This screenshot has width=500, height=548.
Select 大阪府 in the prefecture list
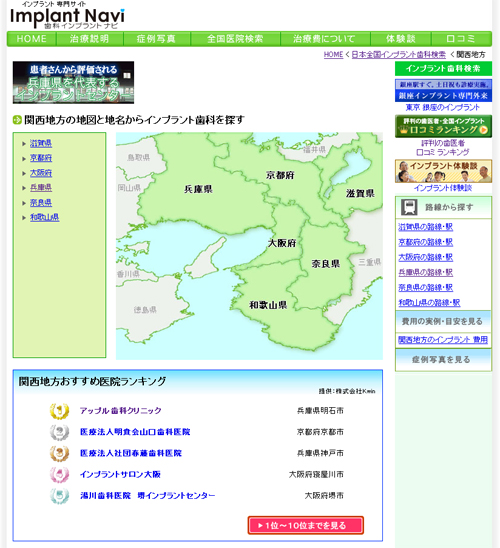pyautogui.click(x=41, y=173)
